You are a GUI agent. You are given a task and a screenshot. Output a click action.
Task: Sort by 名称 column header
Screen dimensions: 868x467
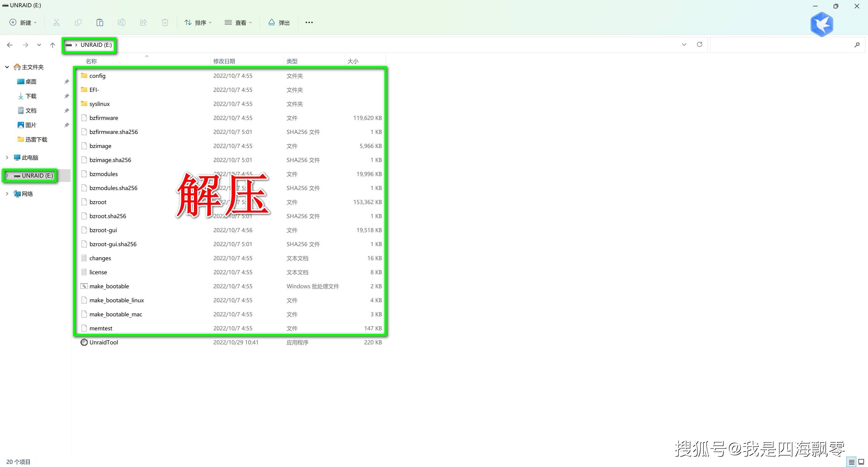(91, 61)
